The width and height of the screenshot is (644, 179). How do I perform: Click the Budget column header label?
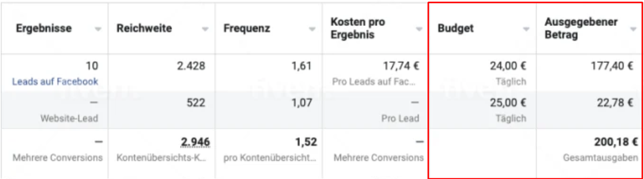pyautogui.click(x=455, y=28)
